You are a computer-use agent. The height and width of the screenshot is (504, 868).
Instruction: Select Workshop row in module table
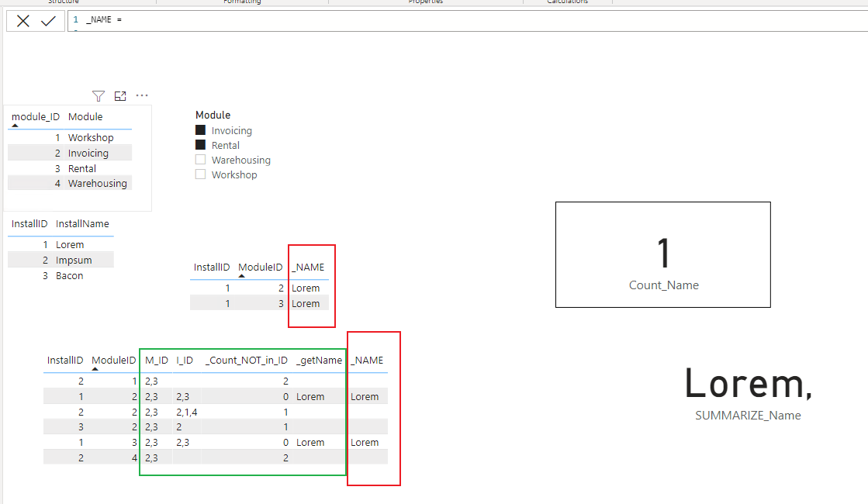[x=70, y=137]
